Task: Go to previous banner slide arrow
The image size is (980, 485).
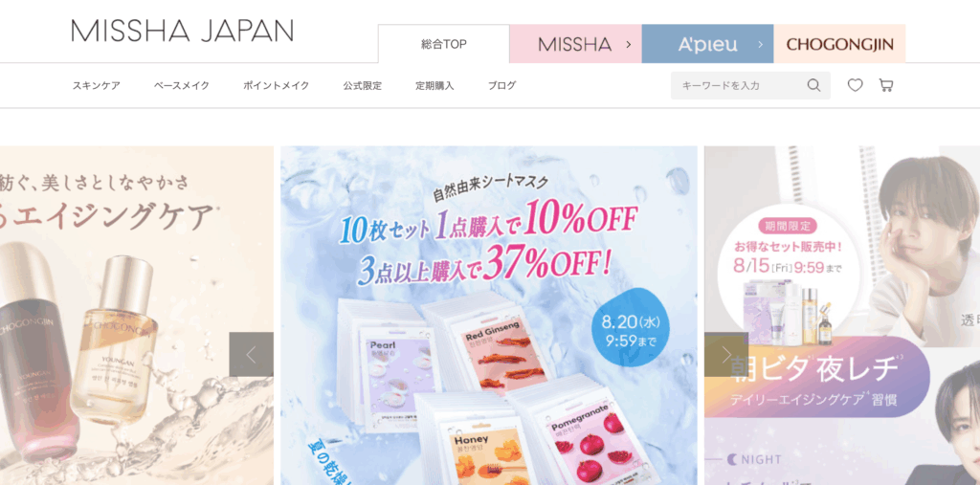Action: [252, 354]
